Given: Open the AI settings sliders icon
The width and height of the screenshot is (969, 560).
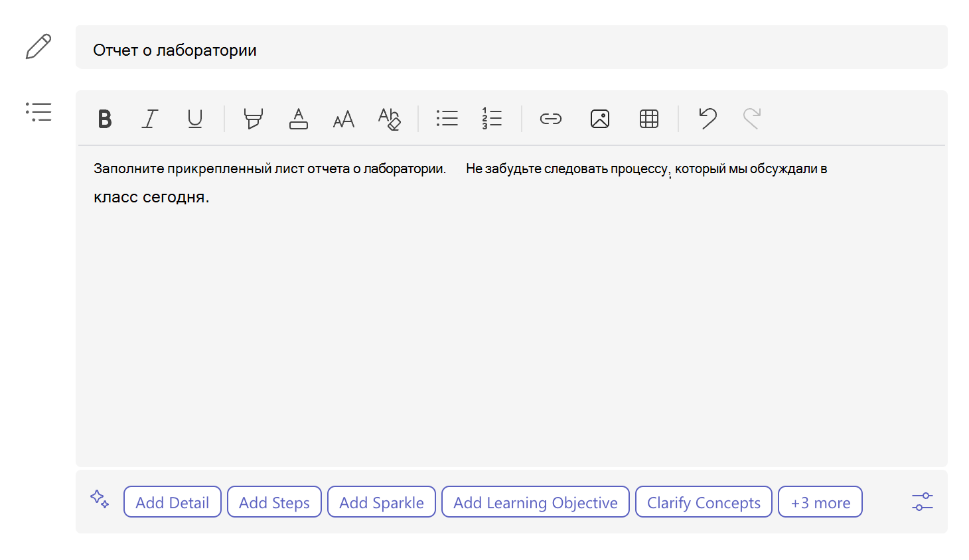Looking at the screenshot, I should tap(923, 502).
